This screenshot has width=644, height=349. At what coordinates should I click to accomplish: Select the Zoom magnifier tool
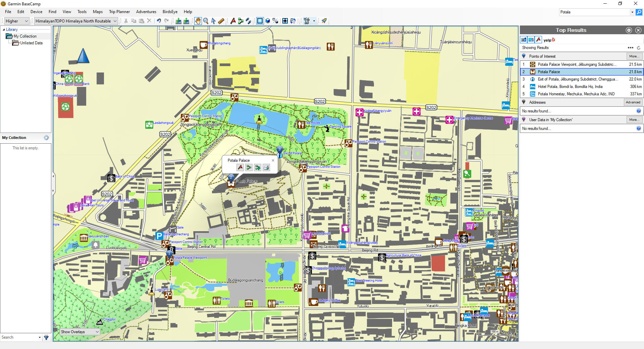pos(206,21)
